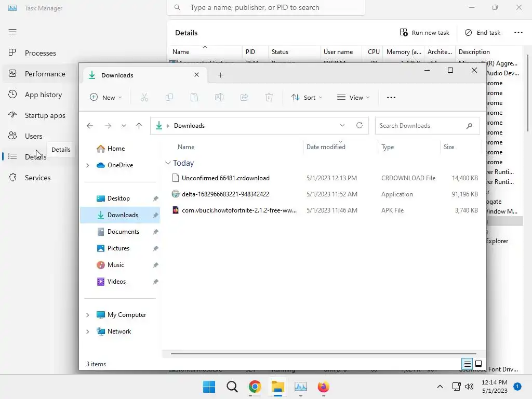The width and height of the screenshot is (532, 399).
Task: Open the New item dropdown
Action: coord(105,97)
